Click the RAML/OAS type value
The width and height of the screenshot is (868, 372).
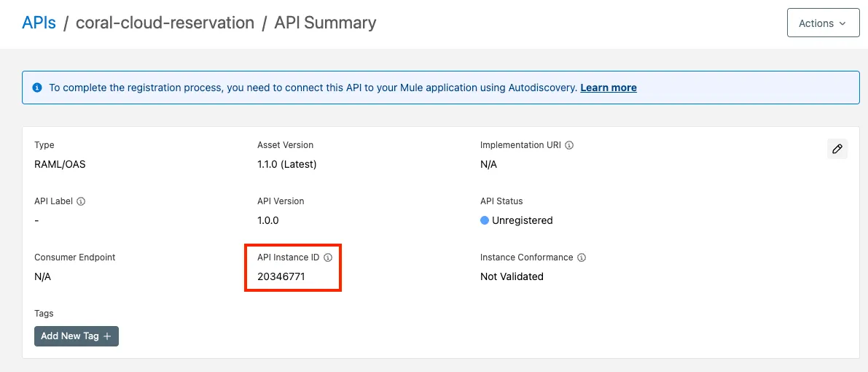(x=60, y=164)
